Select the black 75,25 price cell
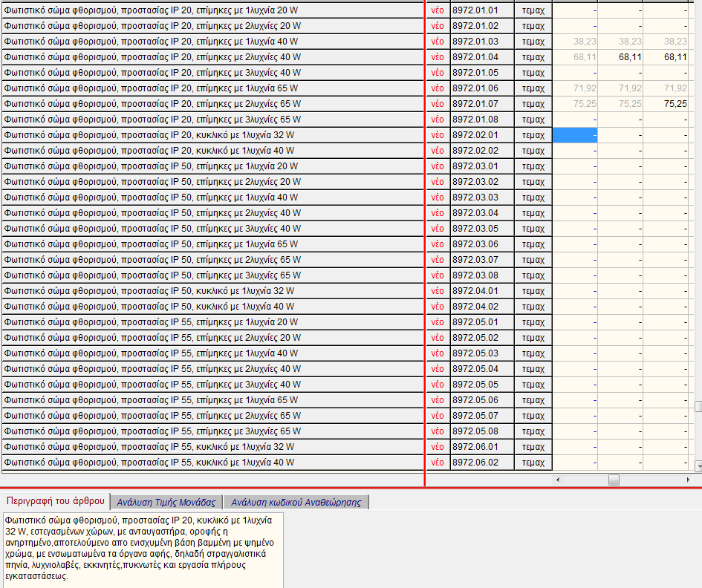This screenshot has height=588, width=702. (x=665, y=103)
